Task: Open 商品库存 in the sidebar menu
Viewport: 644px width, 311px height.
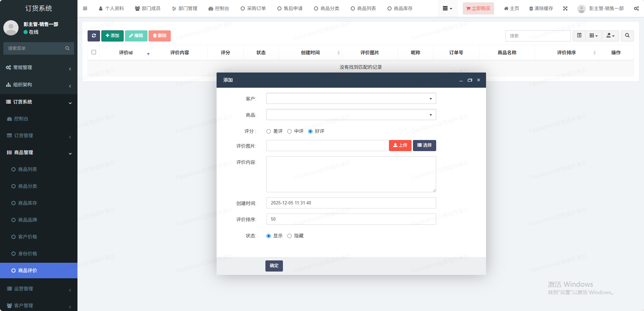Action: point(28,203)
